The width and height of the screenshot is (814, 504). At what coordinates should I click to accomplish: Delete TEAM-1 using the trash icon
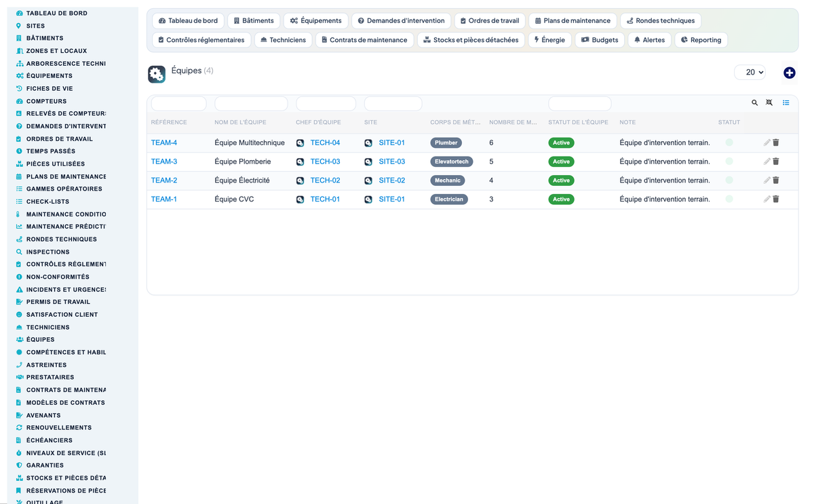(x=776, y=199)
